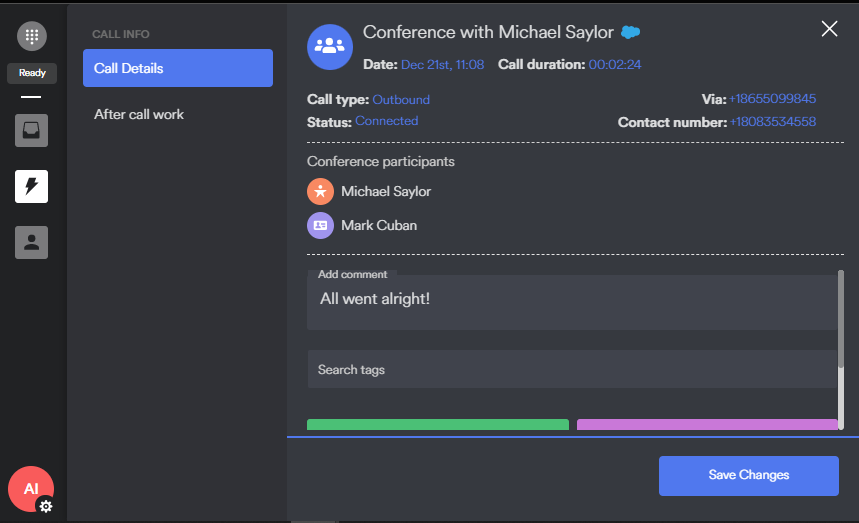Click Michael Saylor's orange participant icon
Image resolution: width=859 pixels, height=523 pixels.
click(x=320, y=191)
